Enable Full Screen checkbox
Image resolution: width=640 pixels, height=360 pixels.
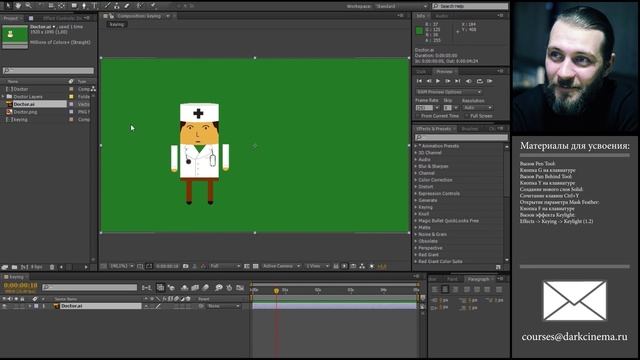pos(467,116)
